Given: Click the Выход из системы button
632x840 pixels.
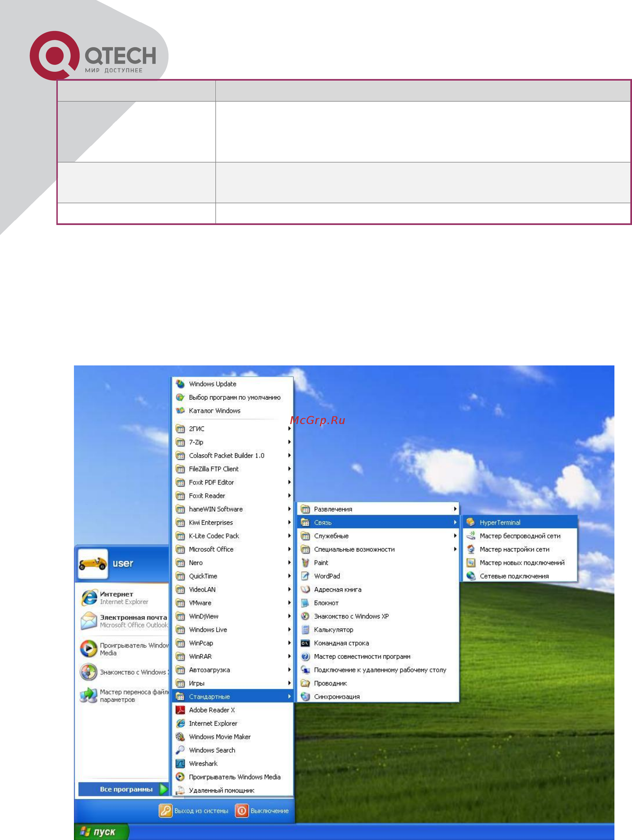Looking at the screenshot, I should coord(194,811).
